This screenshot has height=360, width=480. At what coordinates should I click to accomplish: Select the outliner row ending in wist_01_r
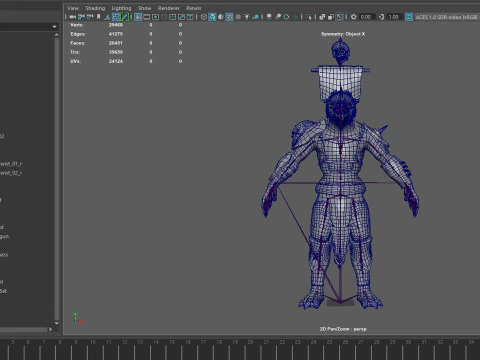(11, 164)
